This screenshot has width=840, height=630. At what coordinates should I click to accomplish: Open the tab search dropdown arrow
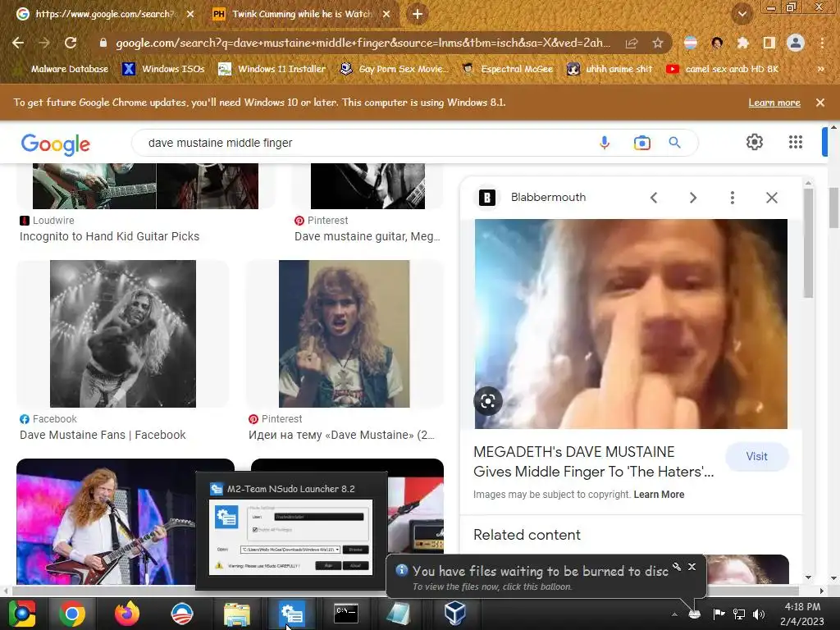click(x=742, y=13)
